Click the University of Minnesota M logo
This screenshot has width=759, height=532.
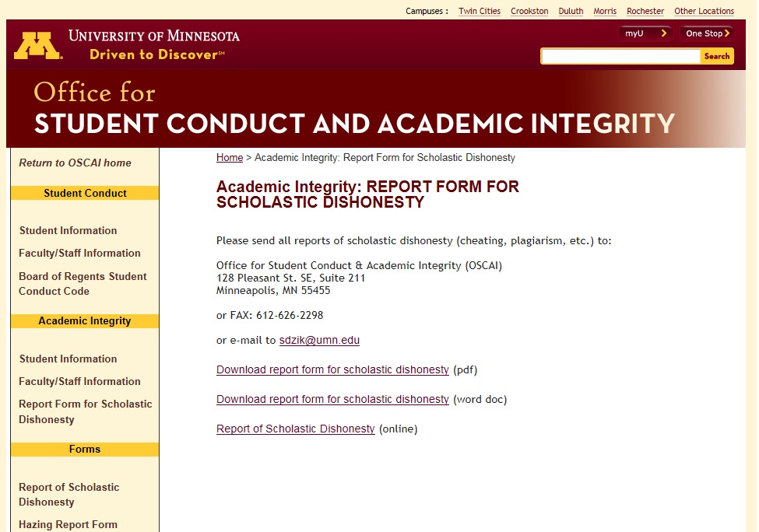pos(37,46)
